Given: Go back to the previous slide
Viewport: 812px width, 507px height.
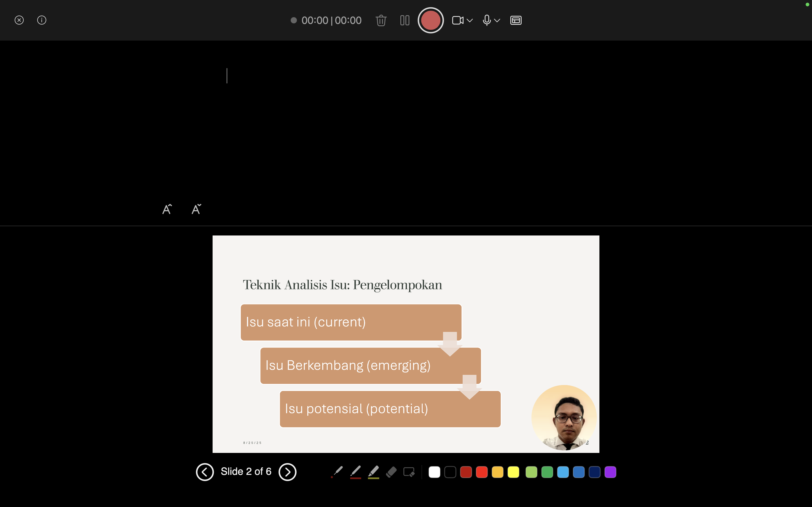Looking at the screenshot, I should coord(205,472).
